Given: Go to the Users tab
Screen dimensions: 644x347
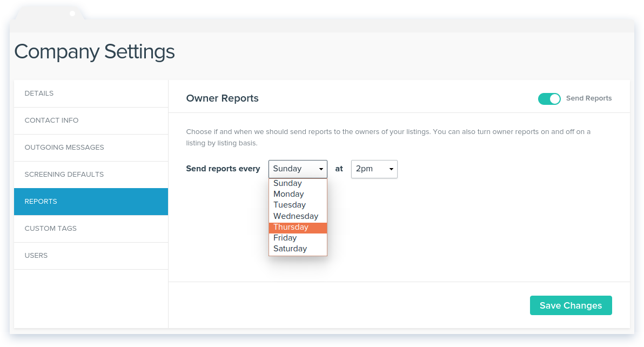Looking at the screenshot, I should pyautogui.click(x=91, y=256).
